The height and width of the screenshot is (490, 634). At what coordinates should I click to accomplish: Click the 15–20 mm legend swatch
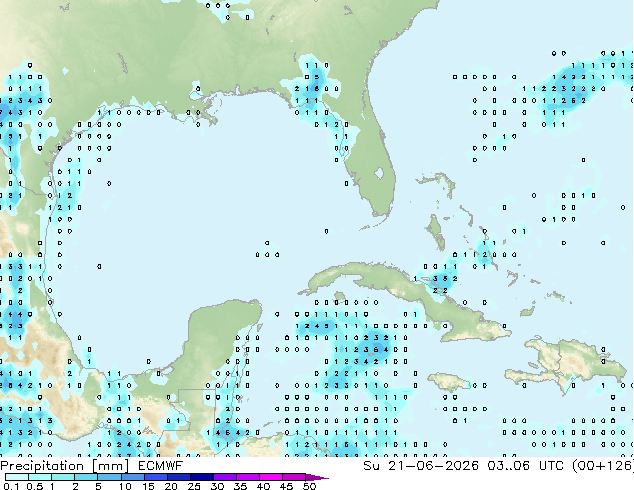click(155, 477)
